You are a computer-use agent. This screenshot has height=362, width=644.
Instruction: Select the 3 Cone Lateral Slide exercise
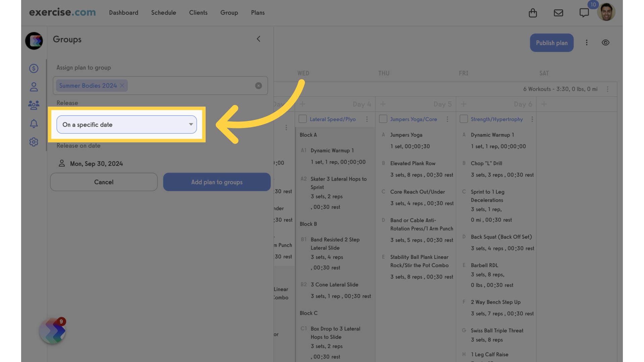pyautogui.click(x=334, y=285)
